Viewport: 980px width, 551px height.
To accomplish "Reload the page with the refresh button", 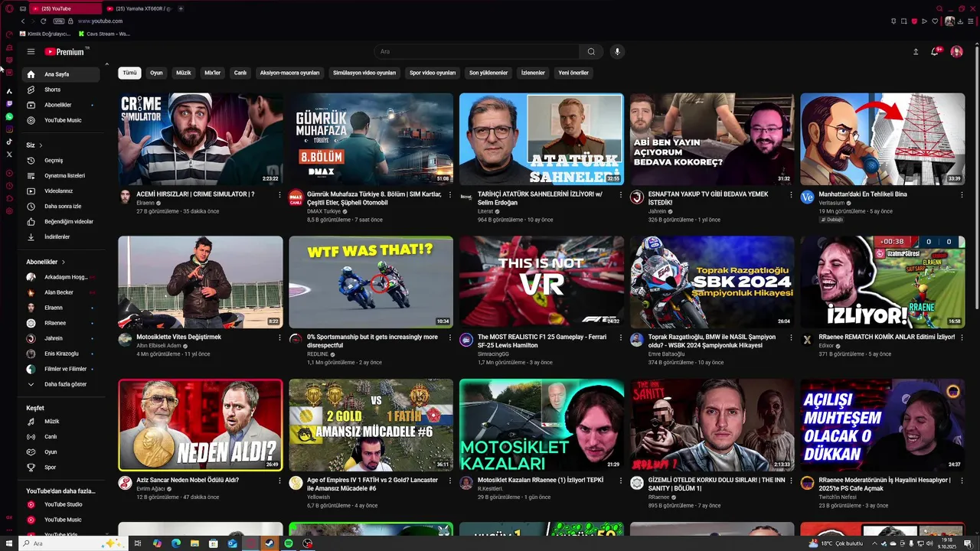I will (44, 21).
